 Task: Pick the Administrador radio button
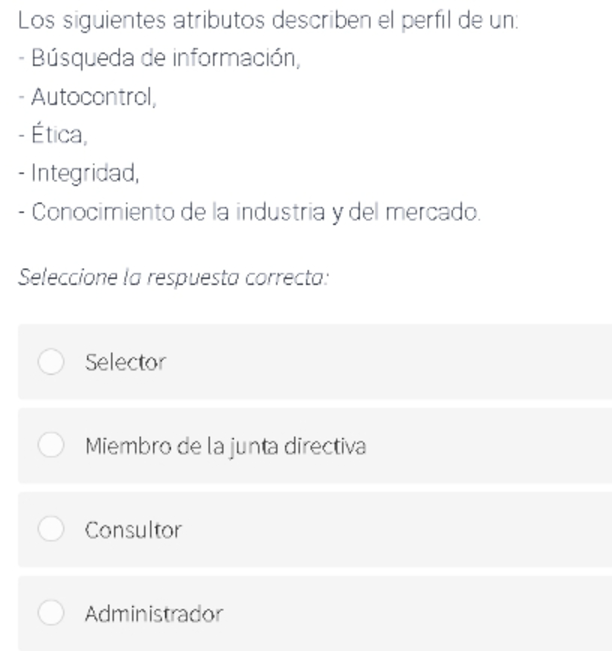pyautogui.click(x=51, y=612)
